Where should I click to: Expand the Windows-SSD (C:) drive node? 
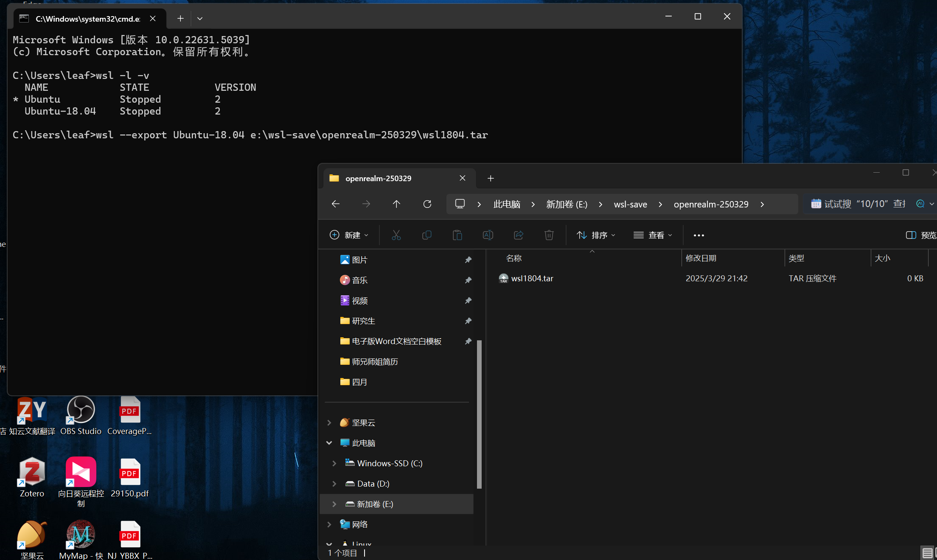(334, 463)
